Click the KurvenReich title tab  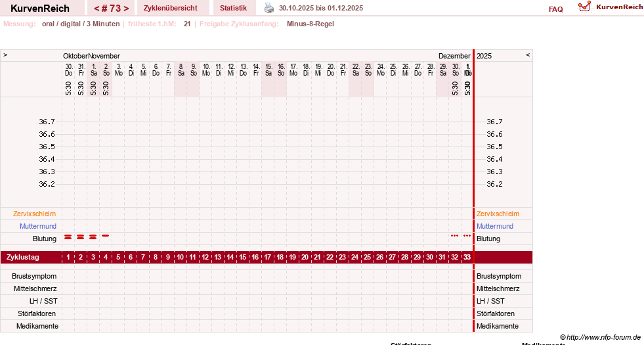point(40,9)
